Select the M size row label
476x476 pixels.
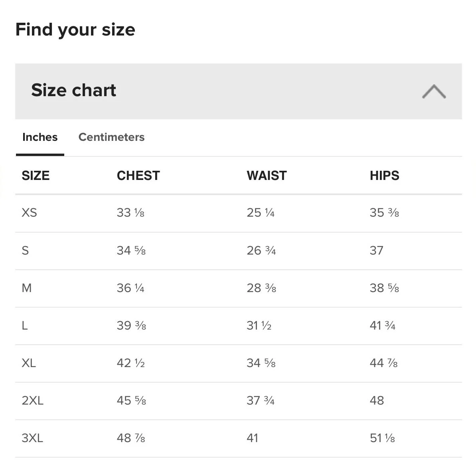tap(26, 288)
